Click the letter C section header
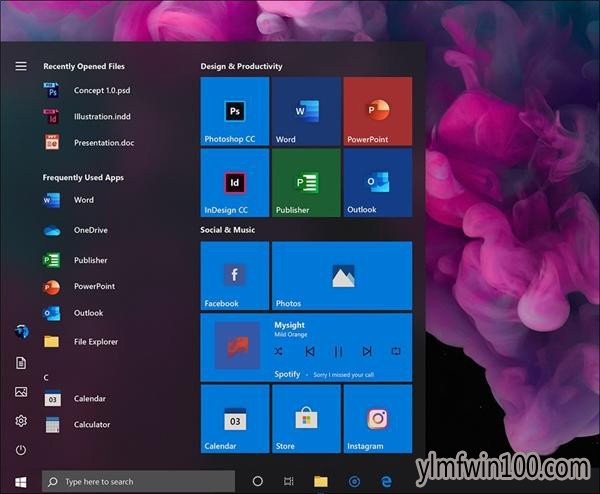This screenshot has height=494, width=600. pos(46,378)
